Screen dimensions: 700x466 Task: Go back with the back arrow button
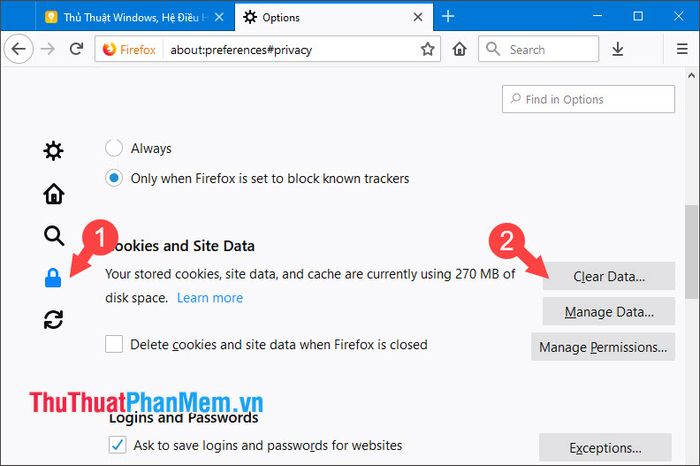point(18,49)
